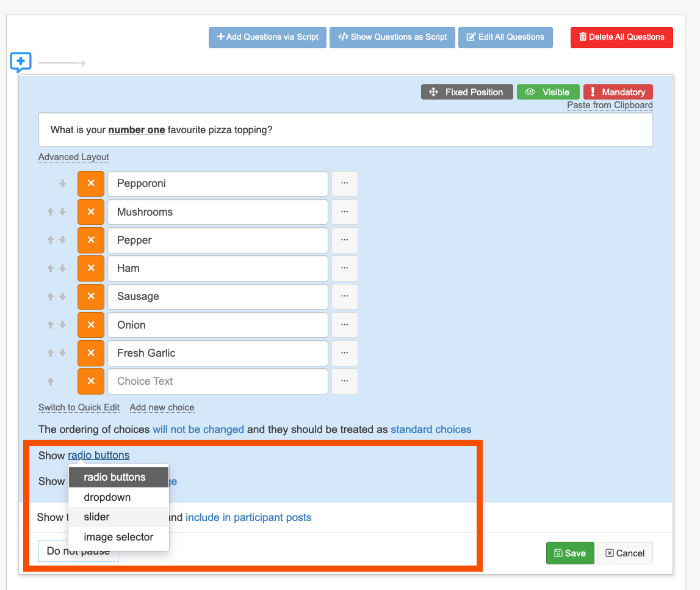Click the empty Choice Text input field
The height and width of the screenshot is (590, 700).
pyautogui.click(x=217, y=381)
